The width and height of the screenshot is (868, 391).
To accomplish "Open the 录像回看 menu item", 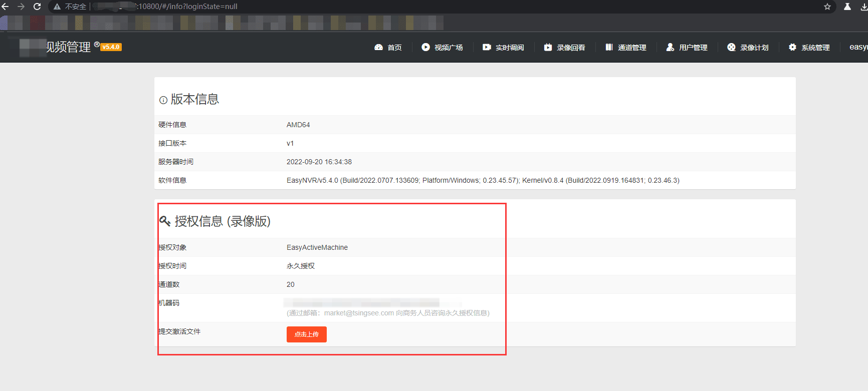I will 571,48.
